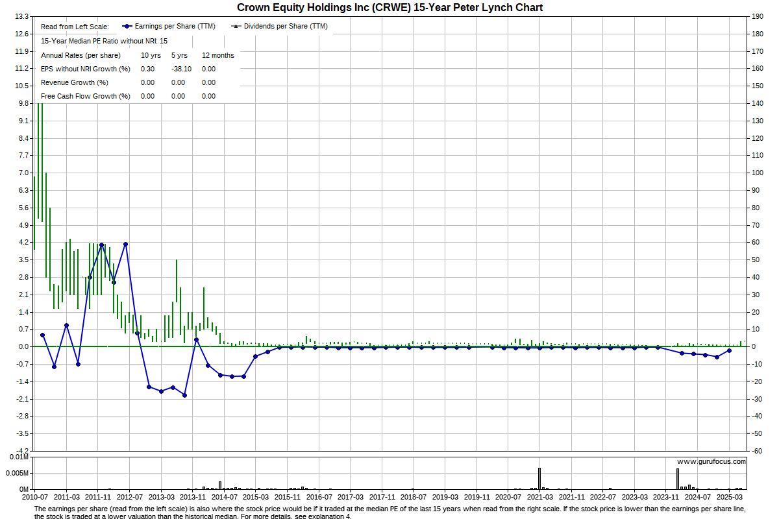Click the 'EPS without NRI Growth (%)' row label
The image size is (779, 532).
coord(86,69)
